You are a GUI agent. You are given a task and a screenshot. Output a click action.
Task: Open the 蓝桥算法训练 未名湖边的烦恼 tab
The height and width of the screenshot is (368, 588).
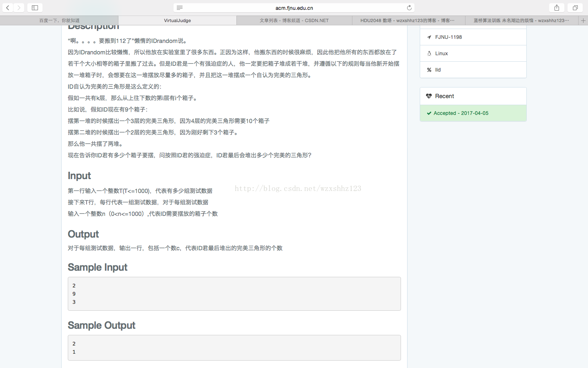(521, 20)
